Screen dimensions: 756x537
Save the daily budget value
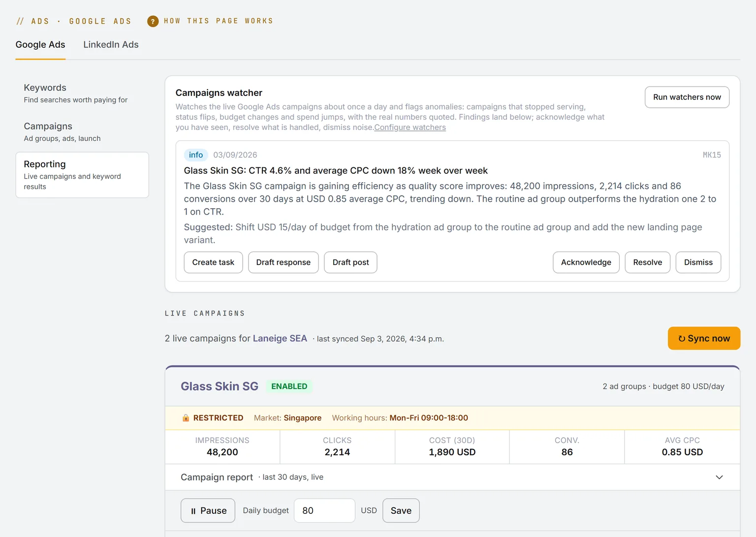[401, 511]
